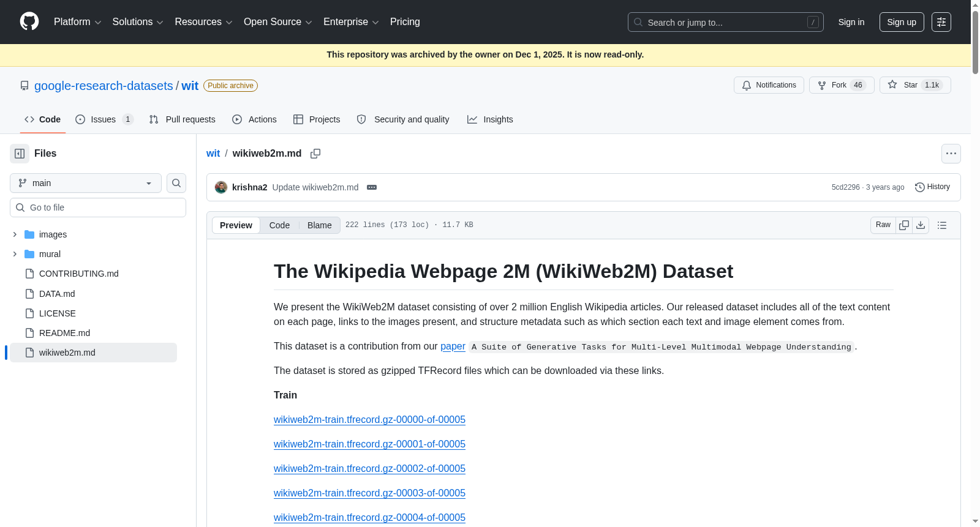This screenshot has width=980, height=527.
Task: Go to the wit root breadcrumb
Action: (213, 154)
